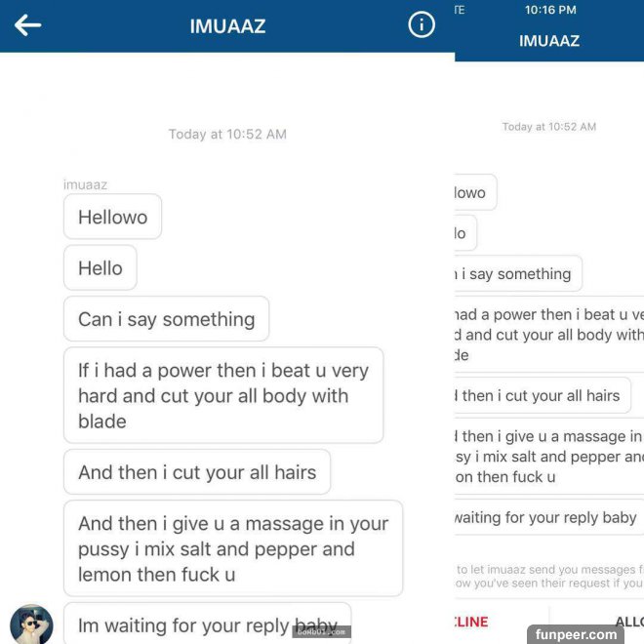644x644 pixels.
Task: Select the "i say something" bubble in right panel
Action: [518, 273]
